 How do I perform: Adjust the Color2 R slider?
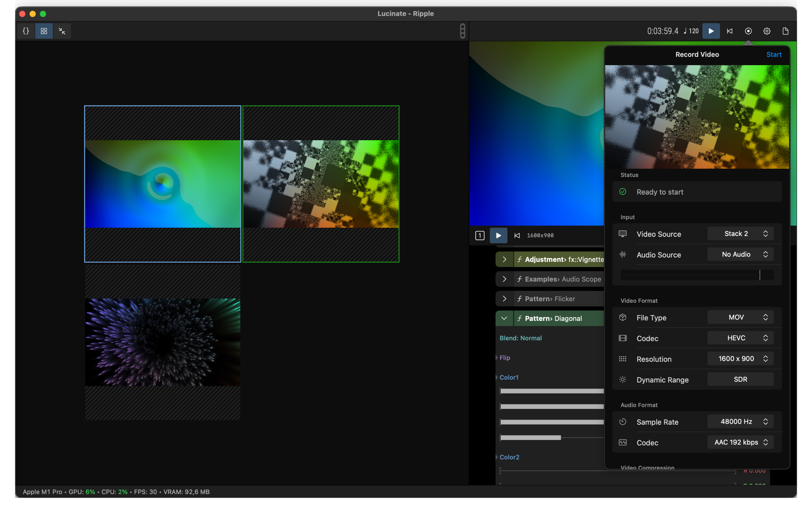pos(617,471)
